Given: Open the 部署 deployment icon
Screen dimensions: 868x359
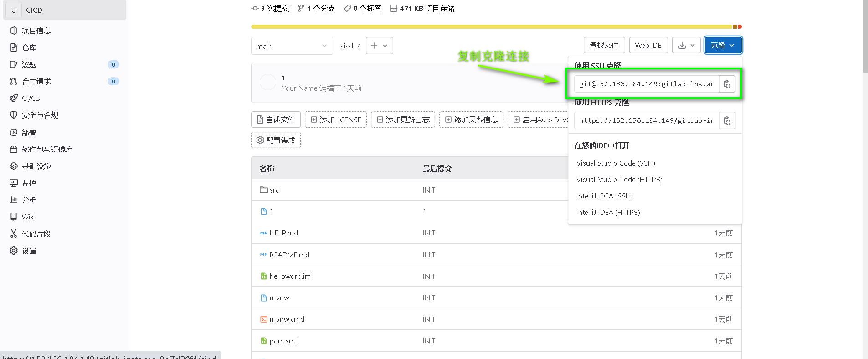Looking at the screenshot, I should (14, 132).
